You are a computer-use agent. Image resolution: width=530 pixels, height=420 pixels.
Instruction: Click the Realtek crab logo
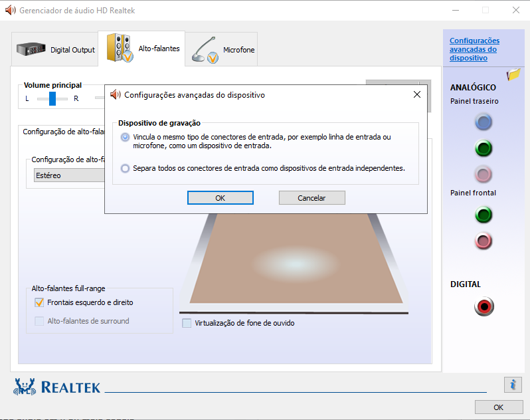point(25,387)
